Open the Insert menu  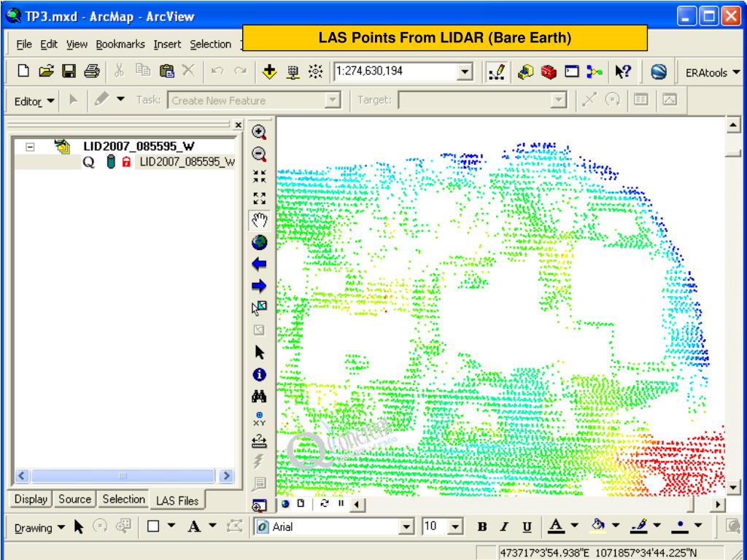167,44
